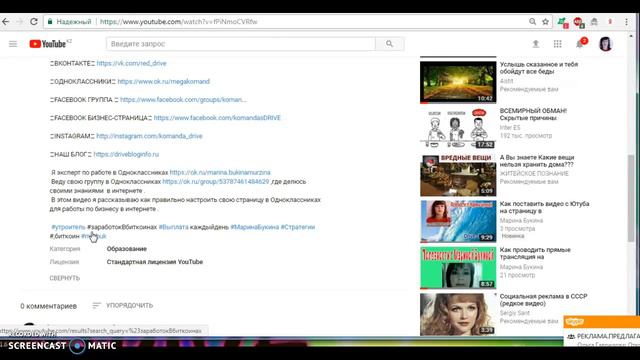Open the vk.com/red_drive link

[x=131, y=63]
